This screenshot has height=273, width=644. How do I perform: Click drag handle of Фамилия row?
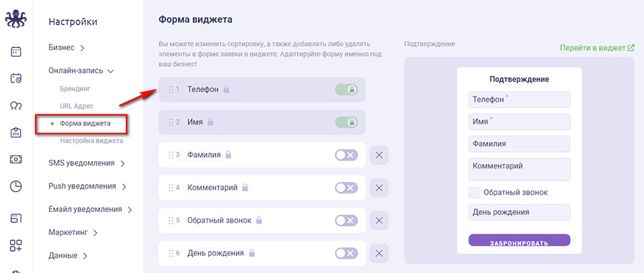[171, 155]
